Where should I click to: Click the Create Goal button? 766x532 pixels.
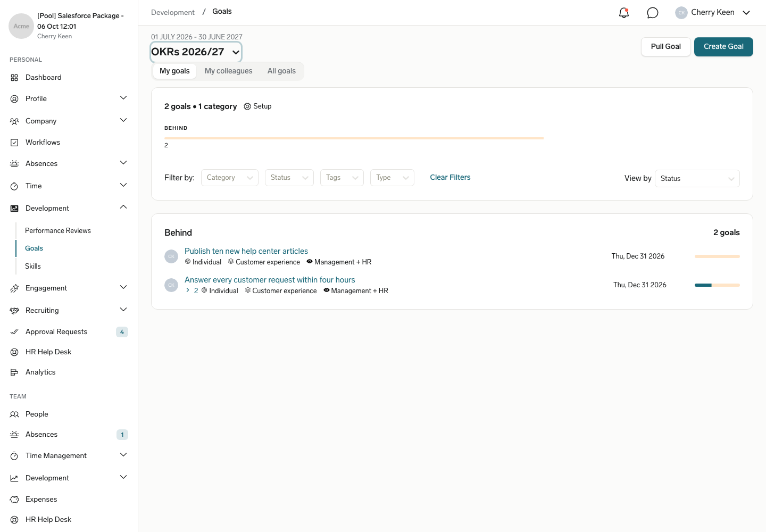pyautogui.click(x=723, y=47)
